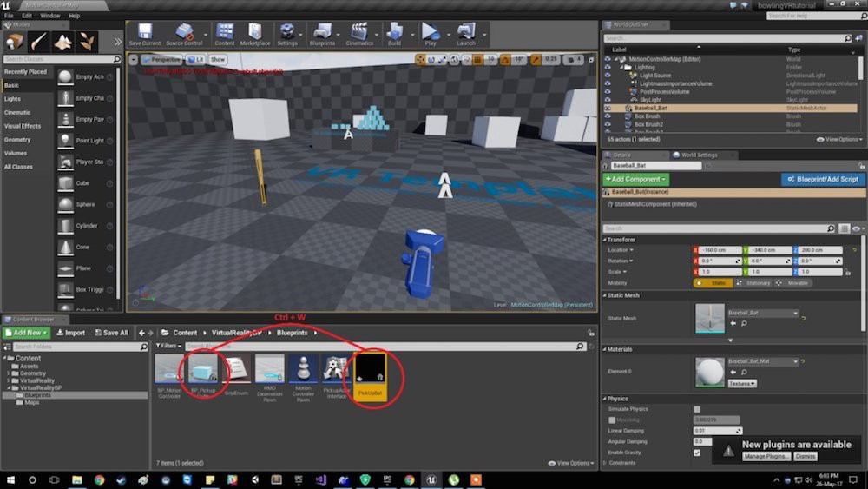Open Visual Studio from the taskbar
The width and height of the screenshot is (868, 489).
320,480
